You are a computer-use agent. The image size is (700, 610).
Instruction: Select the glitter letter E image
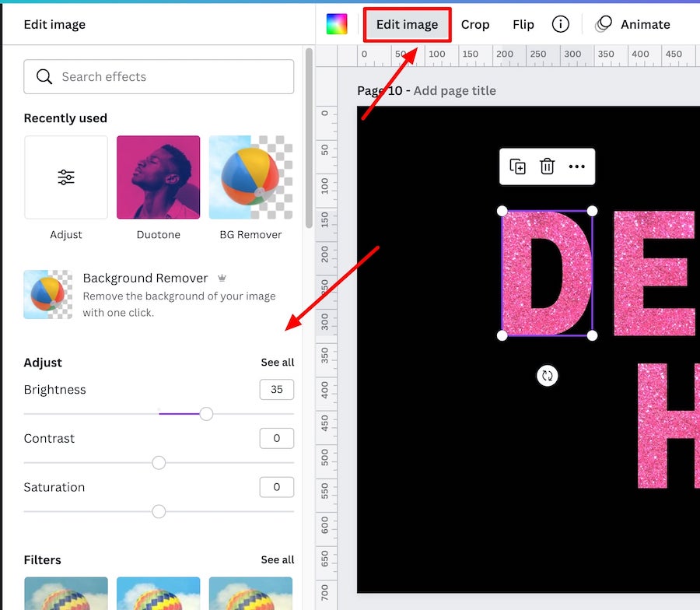656,273
